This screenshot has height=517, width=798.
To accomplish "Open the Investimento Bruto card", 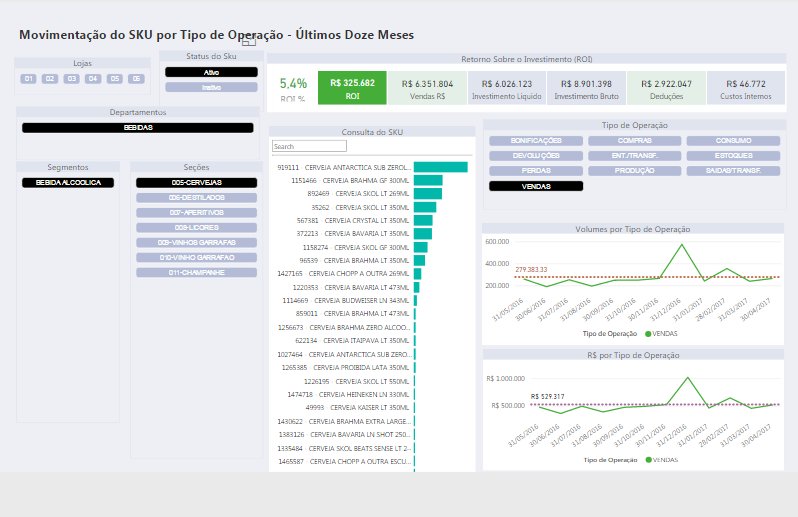I will [x=586, y=88].
